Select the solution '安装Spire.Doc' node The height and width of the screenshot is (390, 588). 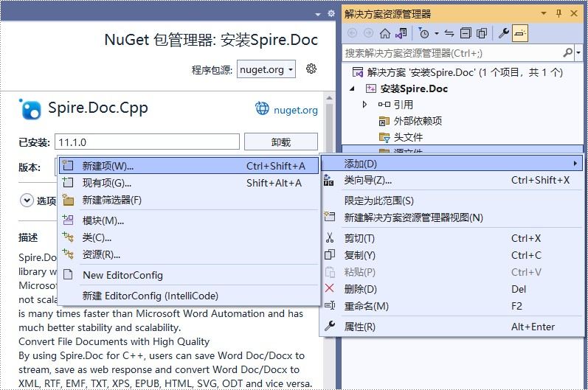pos(457,72)
